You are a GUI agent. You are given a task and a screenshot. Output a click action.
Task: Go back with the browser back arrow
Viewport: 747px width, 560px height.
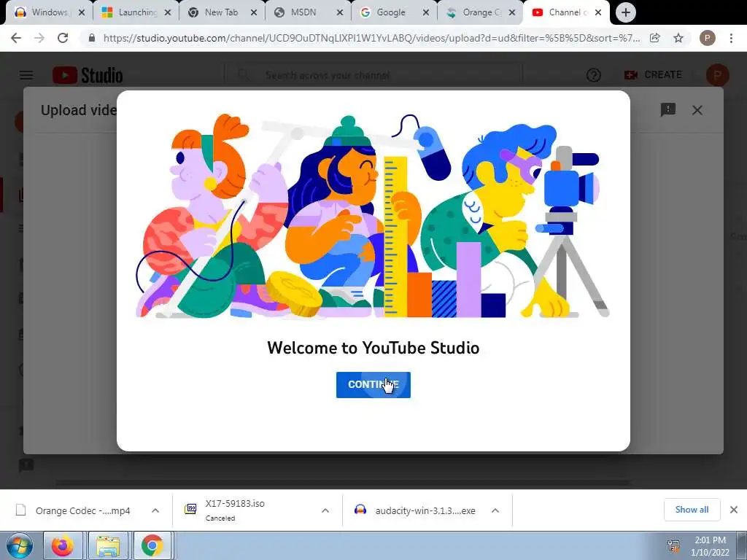[x=16, y=38]
